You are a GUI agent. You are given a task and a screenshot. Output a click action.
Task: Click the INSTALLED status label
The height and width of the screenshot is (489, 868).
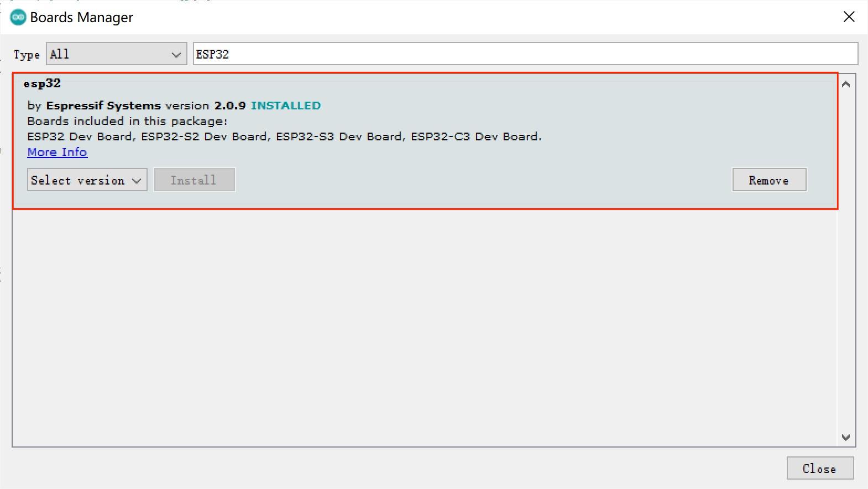(286, 106)
